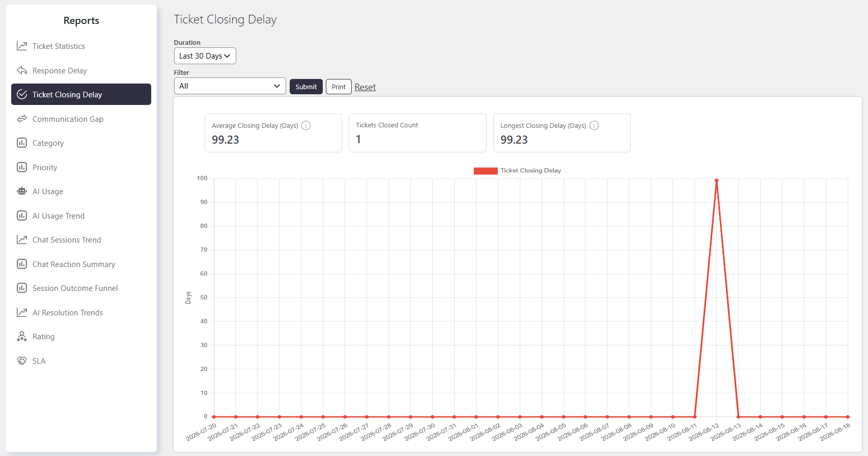The image size is (868, 456).
Task: View the Priority report
Action: tap(81, 167)
